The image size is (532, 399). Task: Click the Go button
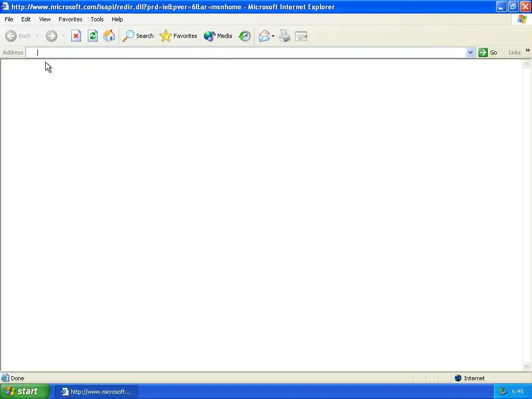click(488, 52)
